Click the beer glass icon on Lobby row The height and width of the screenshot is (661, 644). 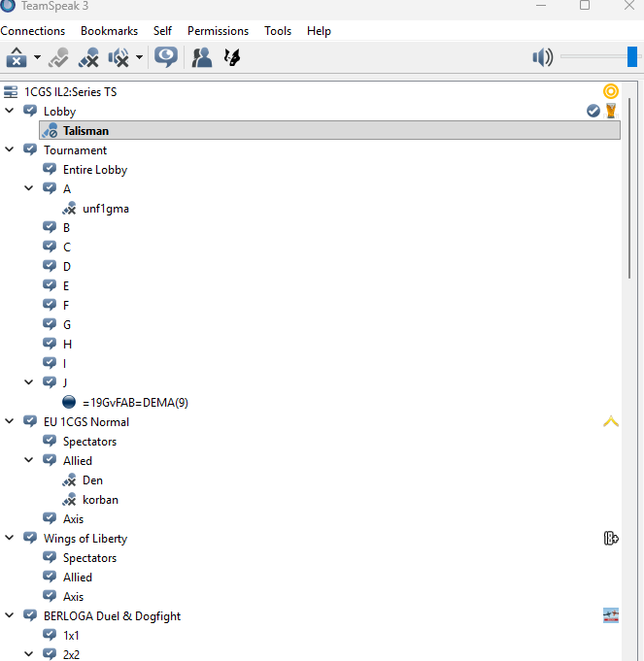pos(611,111)
